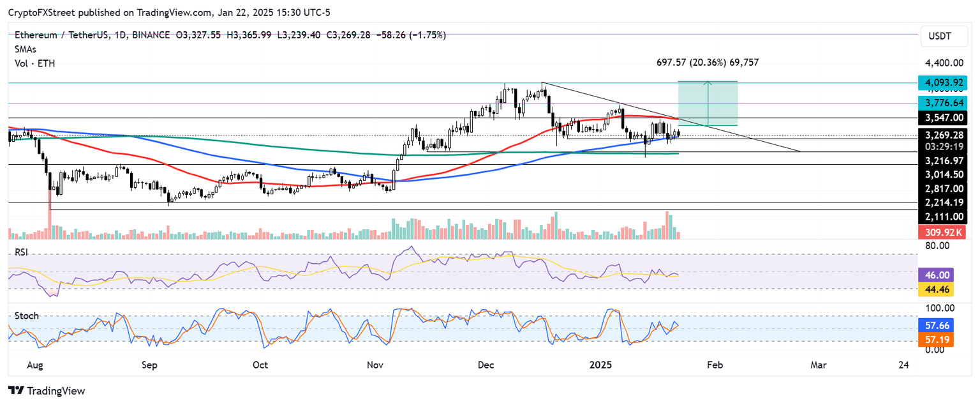The width and height of the screenshot is (980, 405).
Task: Click the Vol · ETH indicator label
Action: (x=35, y=63)
